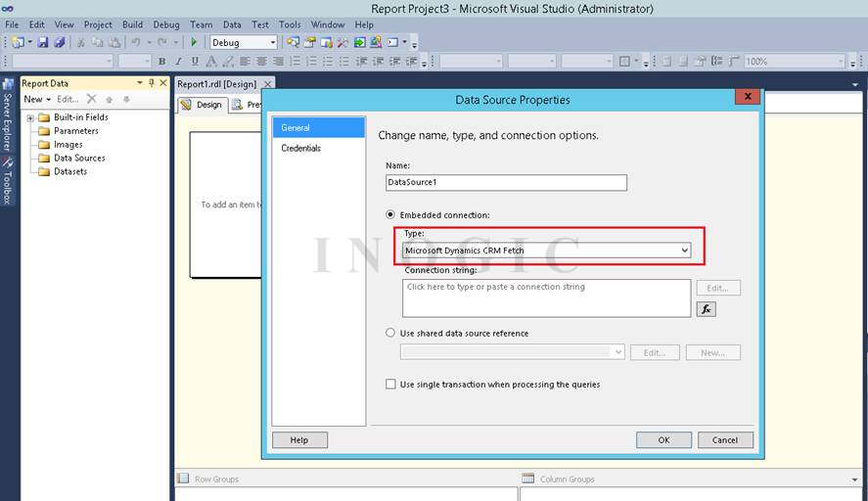Open the Toolbox wrench toolbar icon

point(343,42)
